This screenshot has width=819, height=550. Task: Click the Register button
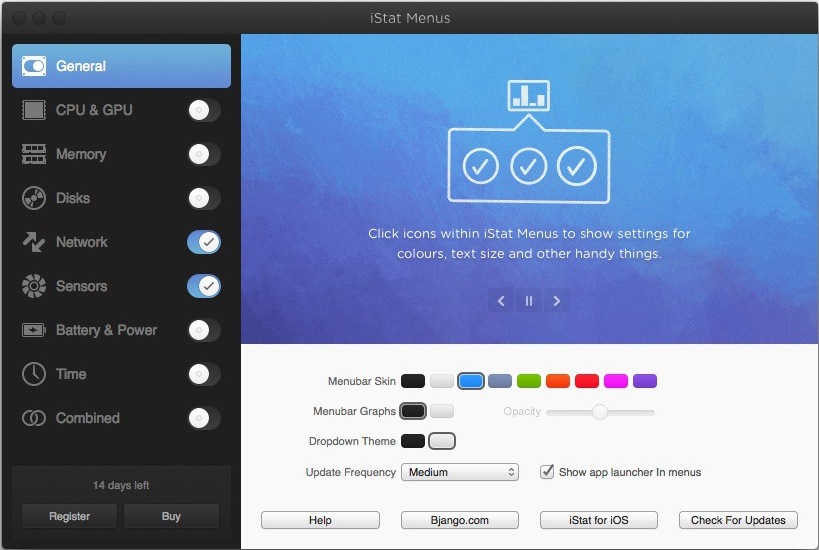click(69, 516)
